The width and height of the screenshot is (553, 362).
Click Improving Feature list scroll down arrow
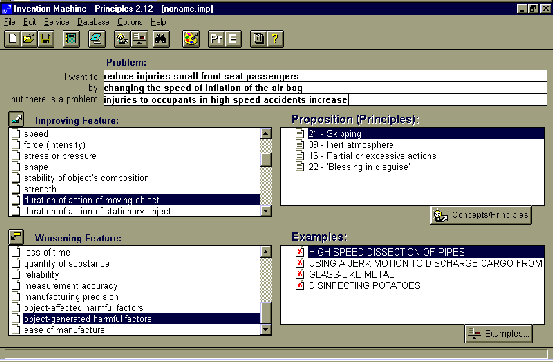266,211
